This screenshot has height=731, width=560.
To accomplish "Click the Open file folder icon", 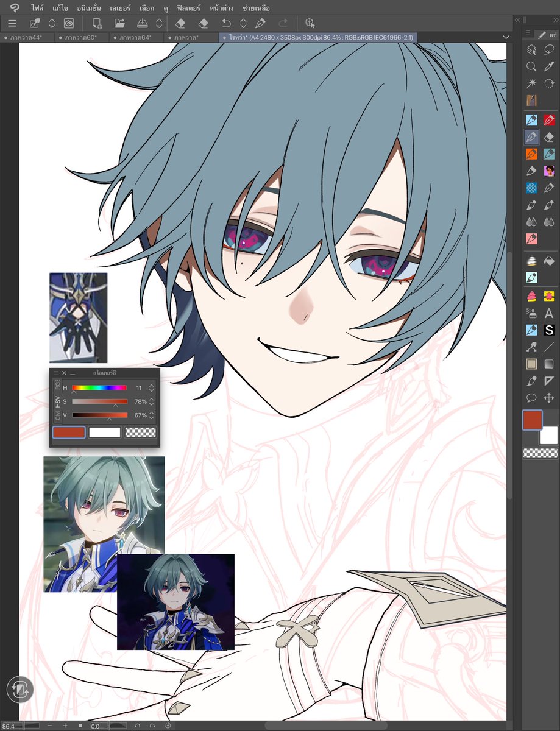I will click(119, 23).
